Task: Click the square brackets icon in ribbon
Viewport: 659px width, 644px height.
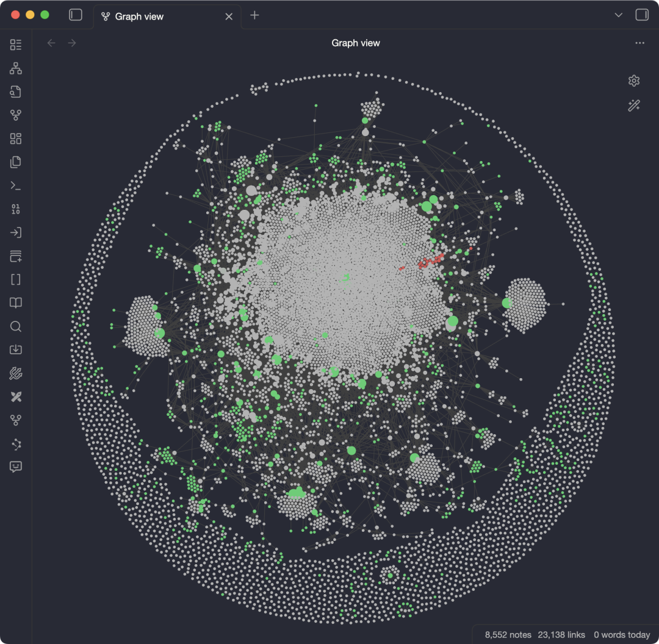Action: pos(15,279)
